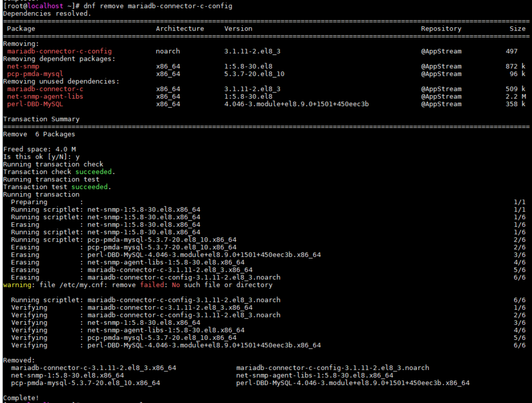Click the 'Architecture' column header
Image resolution: width=532 pixels, height=403 pixels.
click(x=180, y=29)
